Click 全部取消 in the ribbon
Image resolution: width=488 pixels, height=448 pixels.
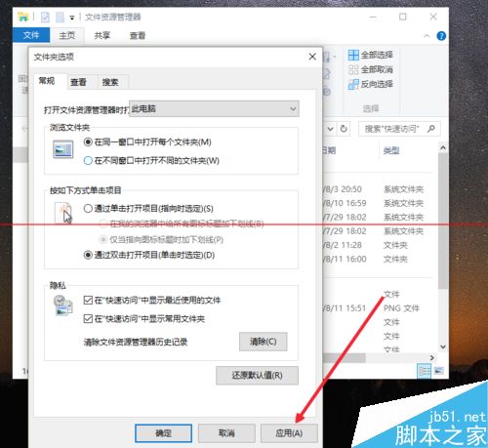click(x=371, y=69)
